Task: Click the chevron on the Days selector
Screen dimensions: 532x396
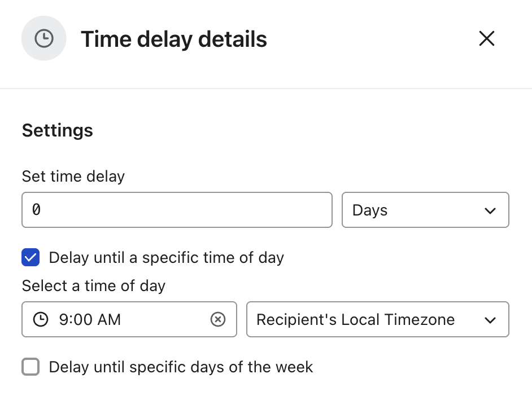Action: point(491,210)
